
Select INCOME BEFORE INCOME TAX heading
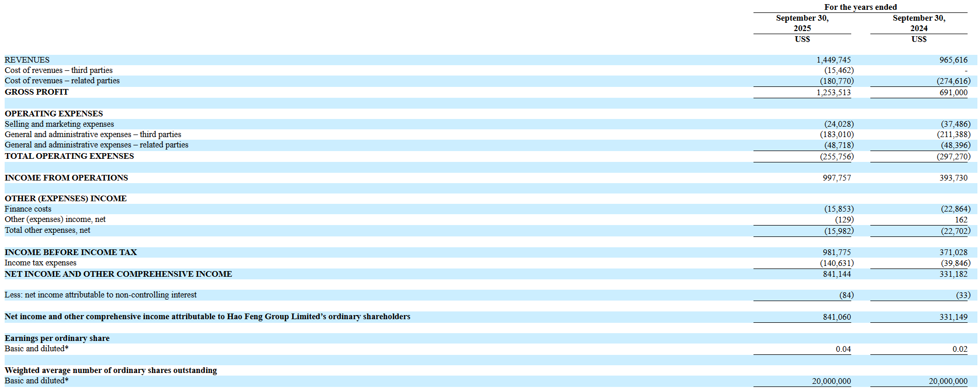pyautogui.click(x=71, y=252)
